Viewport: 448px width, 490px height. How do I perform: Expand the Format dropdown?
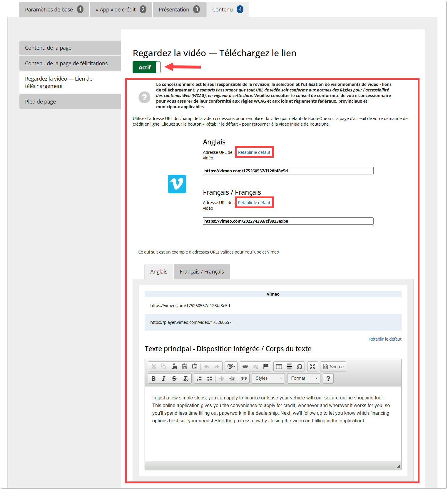[x=304, y=379]
